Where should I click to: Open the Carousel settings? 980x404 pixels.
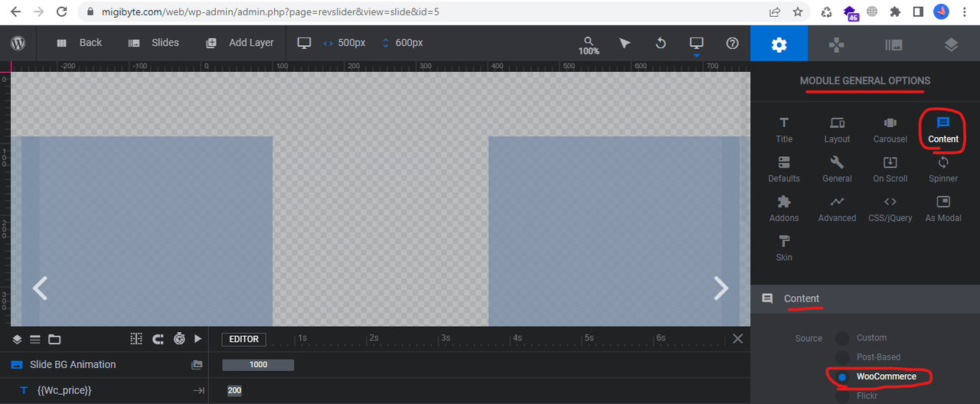[890, 130]
